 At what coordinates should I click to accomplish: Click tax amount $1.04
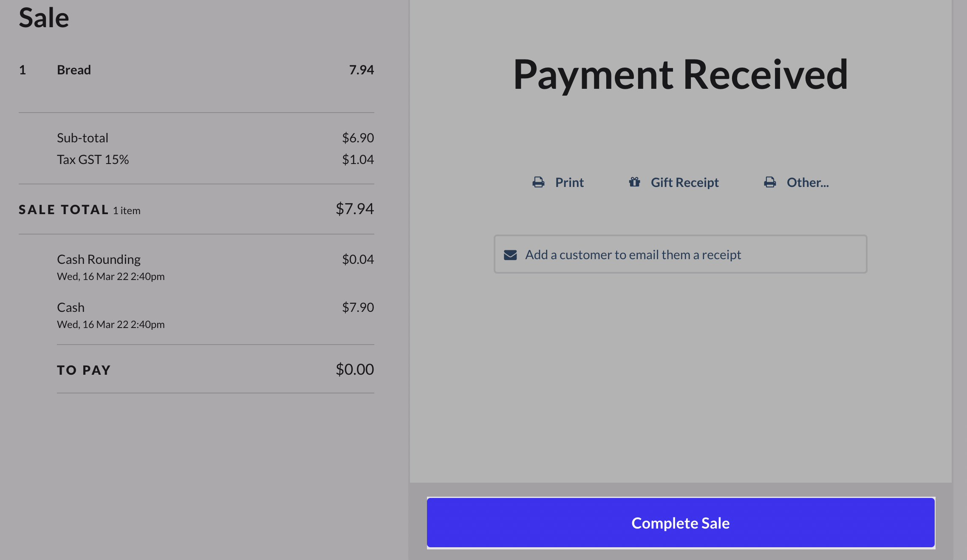coord(358,159)
